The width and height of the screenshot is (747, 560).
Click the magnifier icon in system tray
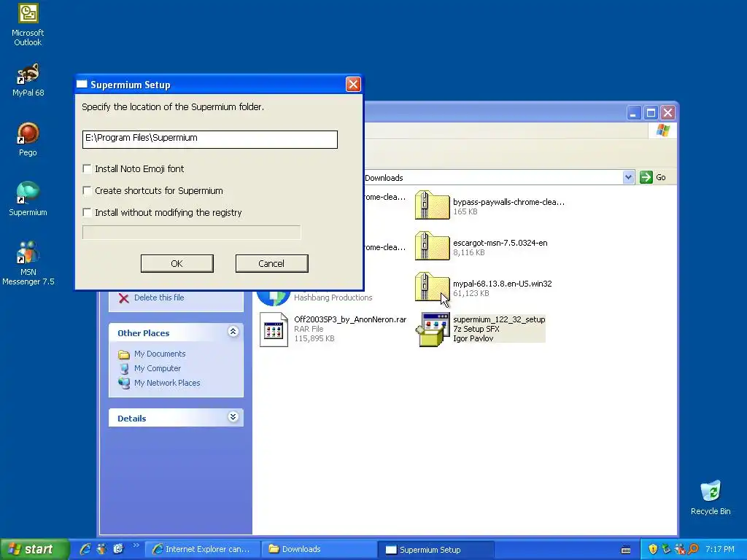[694, 549]
